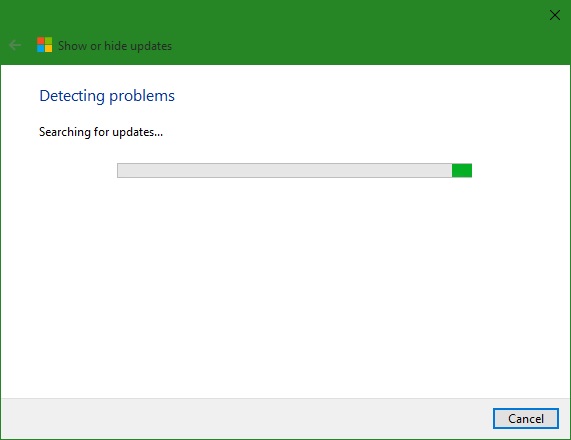Click the Microsoft logo icon

click(x=44, y=45)
